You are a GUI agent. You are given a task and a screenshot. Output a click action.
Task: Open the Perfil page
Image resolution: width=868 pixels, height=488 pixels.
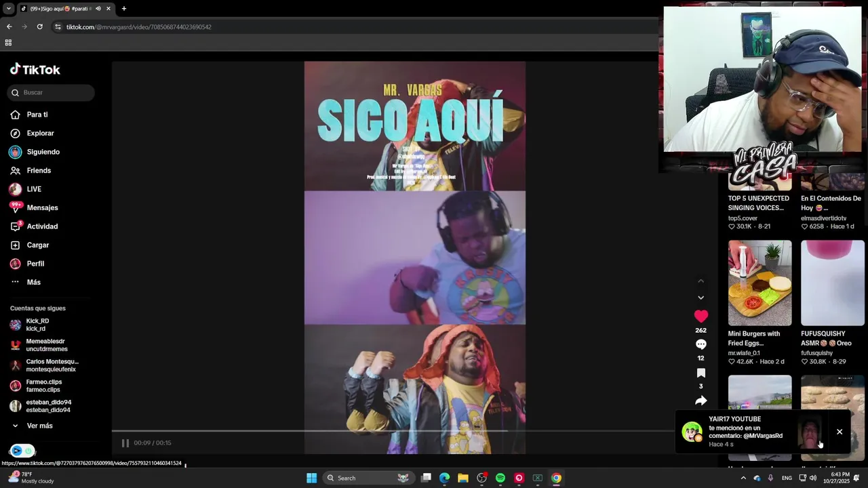point(35,264)
